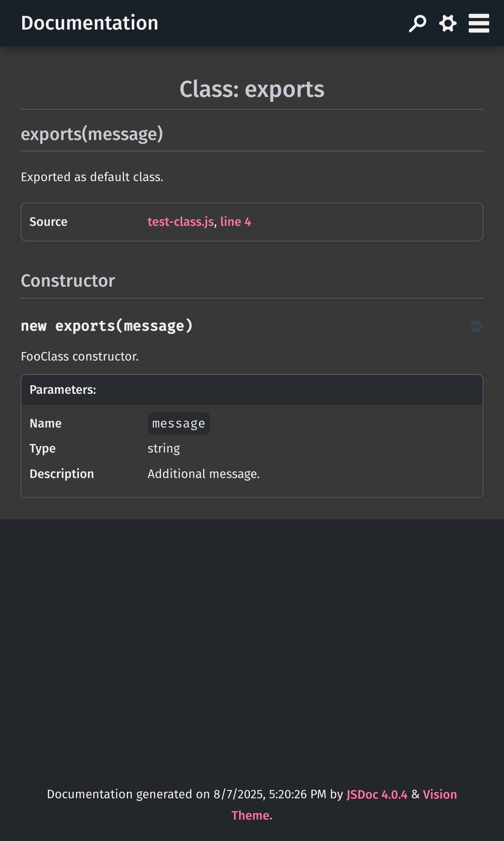Open the hamburger navigation menu
The image size is (504, 841).
coord(479,23)
